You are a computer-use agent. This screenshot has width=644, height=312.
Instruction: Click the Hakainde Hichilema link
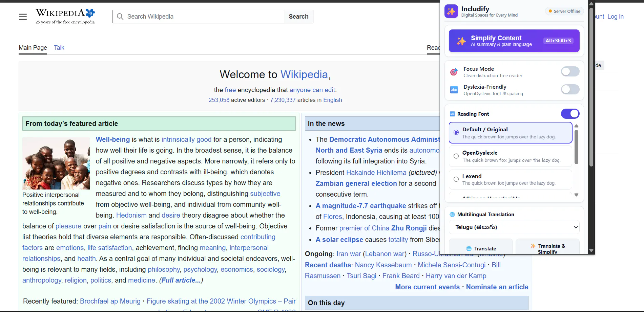tap(376, 173)
